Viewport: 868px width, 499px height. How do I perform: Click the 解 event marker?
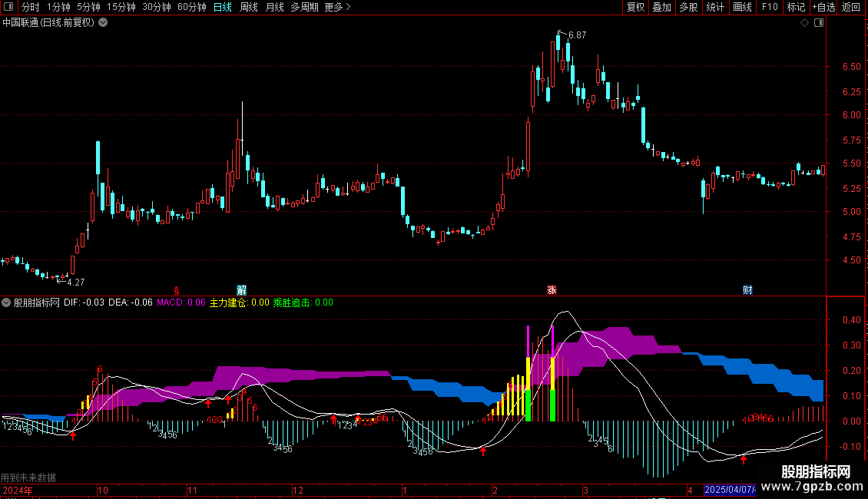241,290
